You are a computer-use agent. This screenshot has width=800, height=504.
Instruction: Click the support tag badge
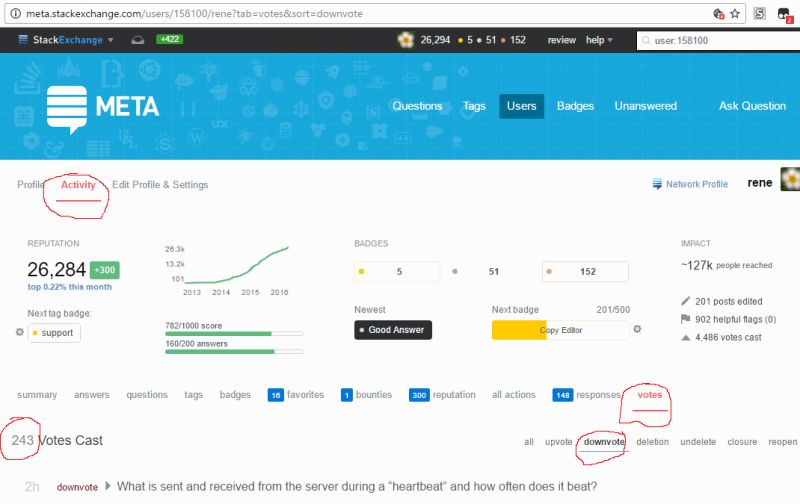[54, 333]
